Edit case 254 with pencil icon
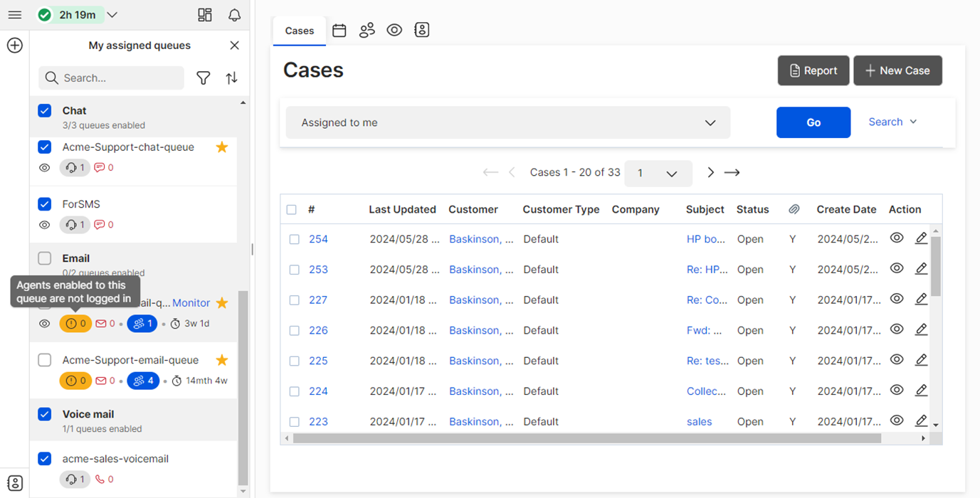Screen dimensions: 980x498 pyautogui.click(x=921, y=238)
